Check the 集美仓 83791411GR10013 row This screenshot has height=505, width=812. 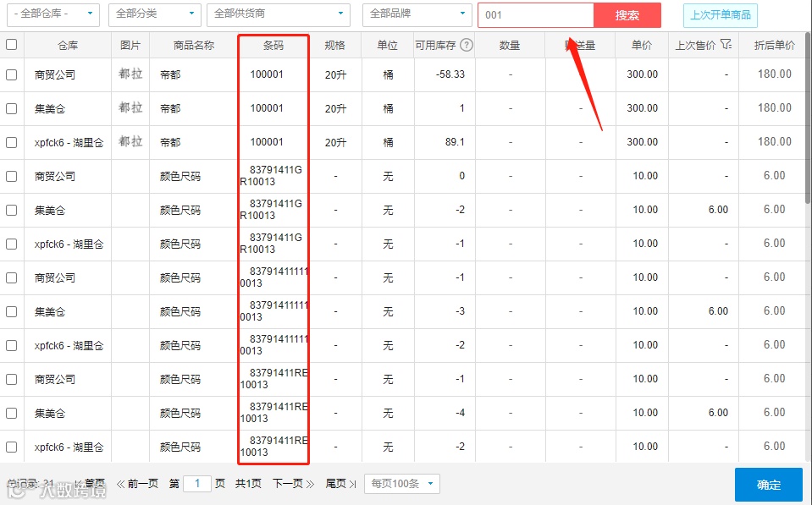[11, 210]
